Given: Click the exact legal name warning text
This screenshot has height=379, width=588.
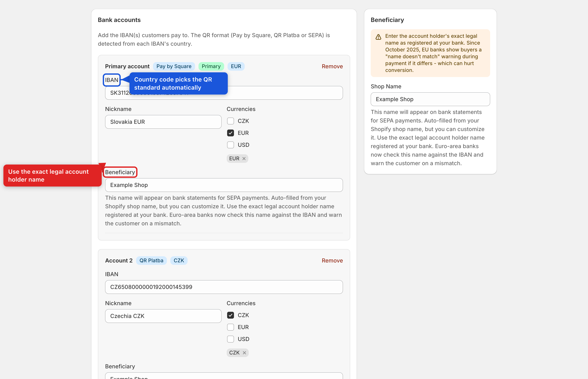Looking at the screenshot, I should point(433,53).
